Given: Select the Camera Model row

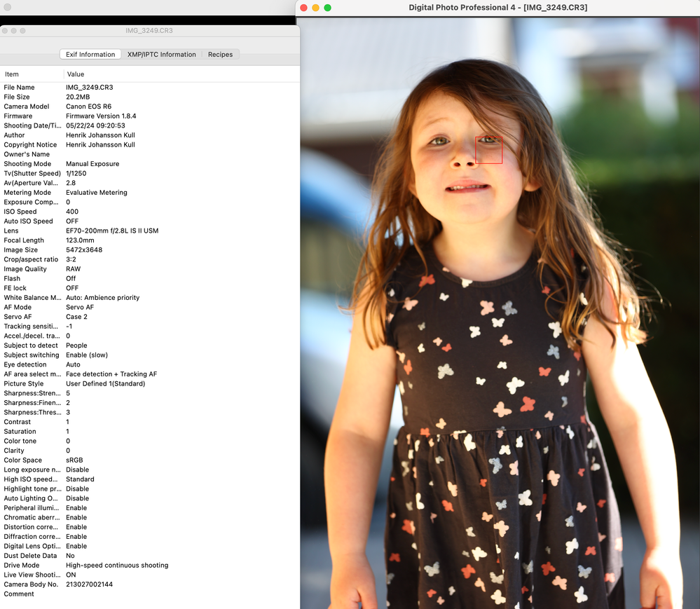Looking at the screenshot, I should [x=27, y=107].
